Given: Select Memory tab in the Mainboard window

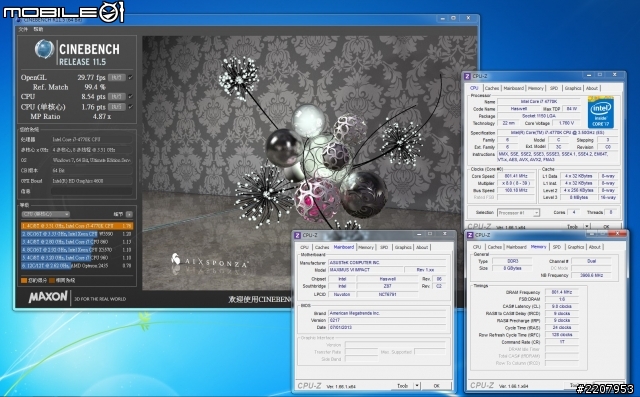Looking at the screenshot, I should (366, 247).
